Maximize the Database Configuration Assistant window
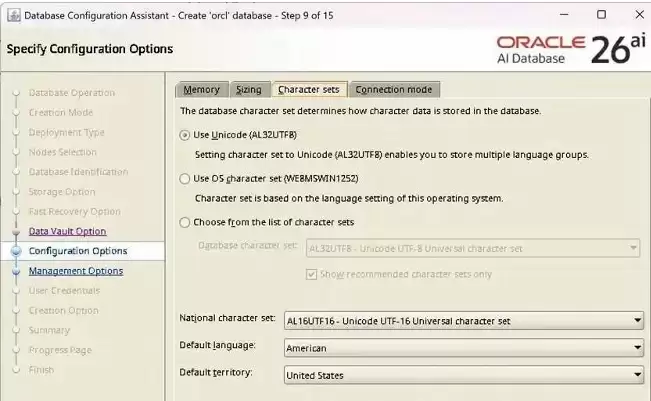Image resolution: width=651 pixels, height=401 pixels. pyautogui.click(x=601, y=15)
